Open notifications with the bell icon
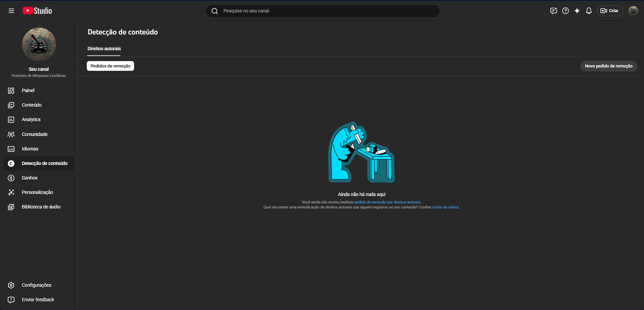The image size is (644, 310). pyautogui.click(x=589, y=11)
